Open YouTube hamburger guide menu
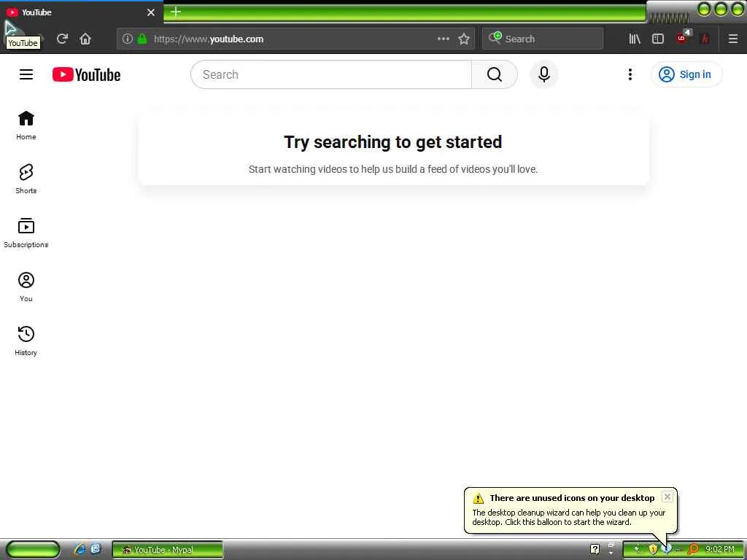The height and width of the screenshot is (560, 747). pos(26,74)
